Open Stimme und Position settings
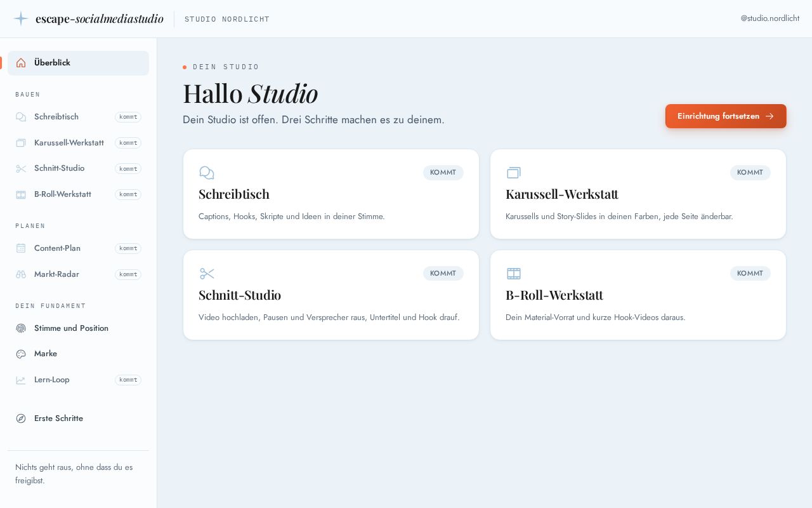Screen dimensions: 812x508 click(78, 328)
